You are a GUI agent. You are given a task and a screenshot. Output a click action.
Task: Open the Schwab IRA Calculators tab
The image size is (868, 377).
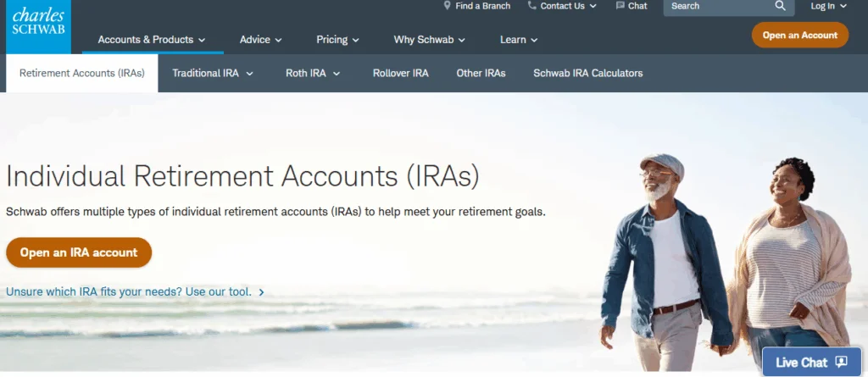coord(587,74)
